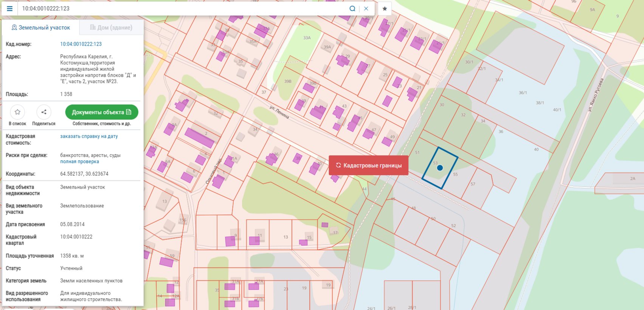
Task: Select parcel 57 on the map
Action: (473, 184)
